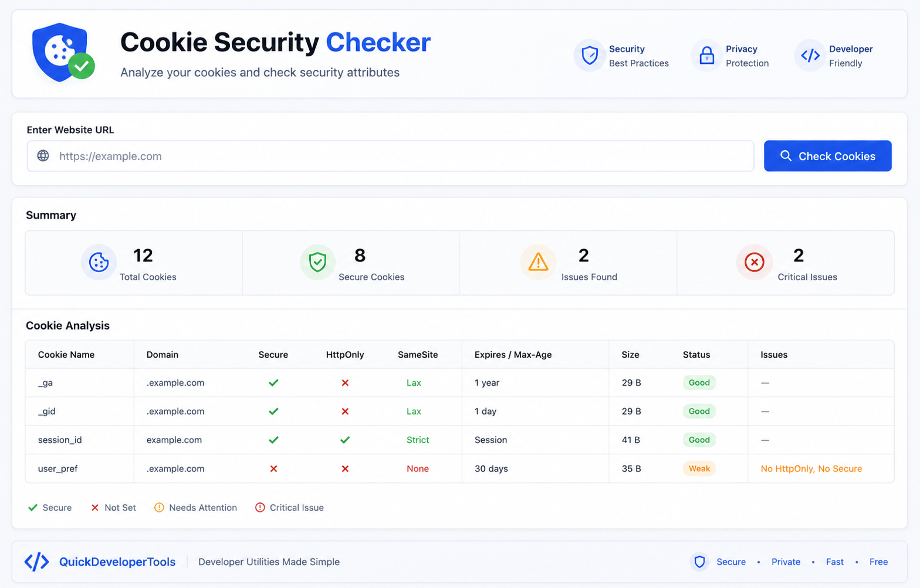Click the Developer Friendly code brackets icon
920x588 pixels.
pyautogui.click(x=810, y=56)
